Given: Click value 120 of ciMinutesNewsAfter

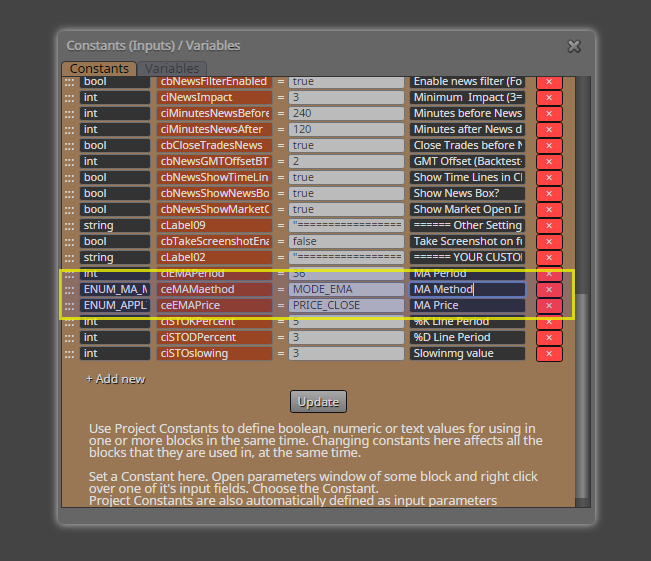Looking at the screenshot, I should (x=347, y=130).
